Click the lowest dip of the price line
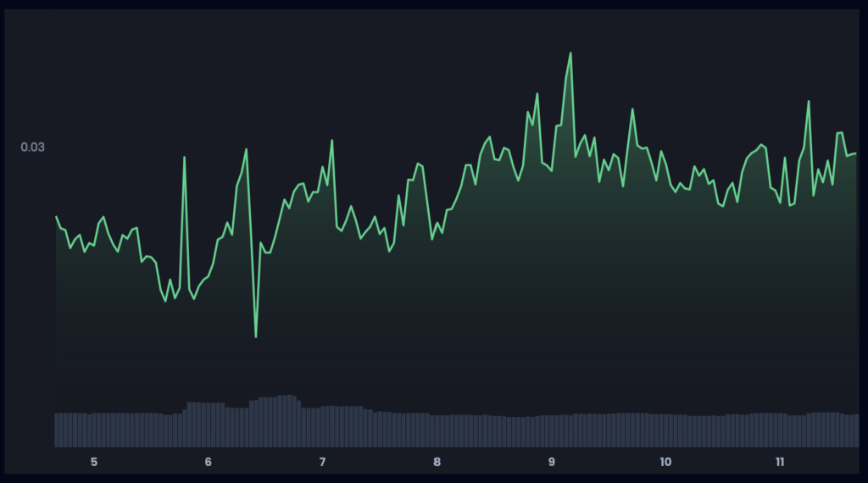Image resolution: width=868 pixels, height=483 pixels. pos(256,336)
